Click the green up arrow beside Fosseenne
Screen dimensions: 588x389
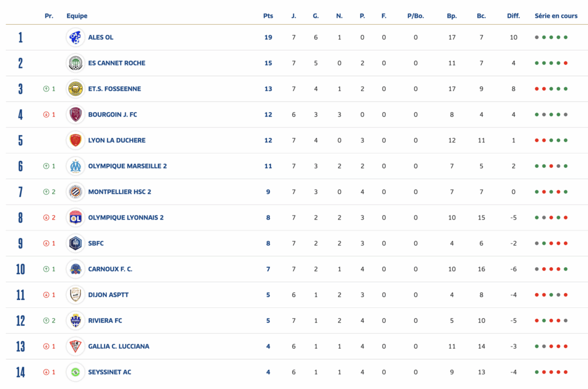pyautogui.click(x=46, y=89)
